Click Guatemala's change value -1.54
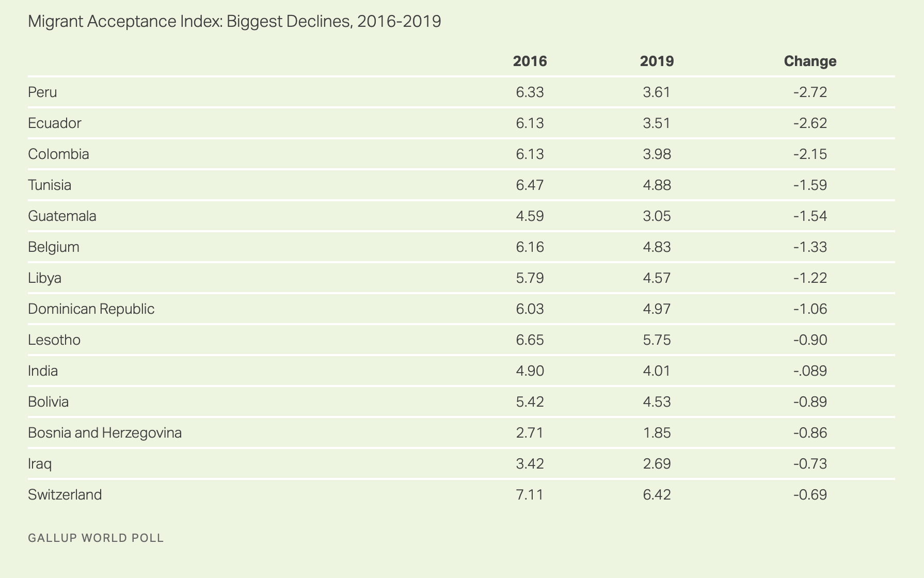Viewport: 924px width, 578px height. (810, 216)
